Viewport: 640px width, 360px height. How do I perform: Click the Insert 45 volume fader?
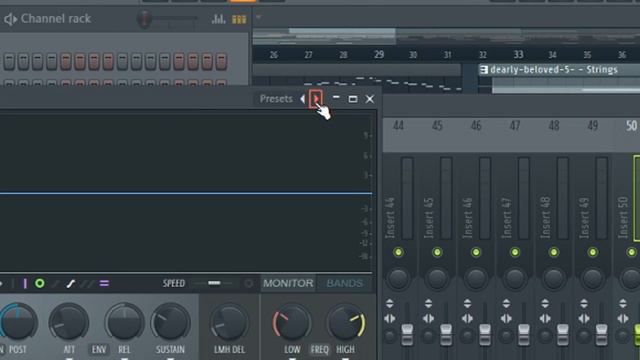446,334
